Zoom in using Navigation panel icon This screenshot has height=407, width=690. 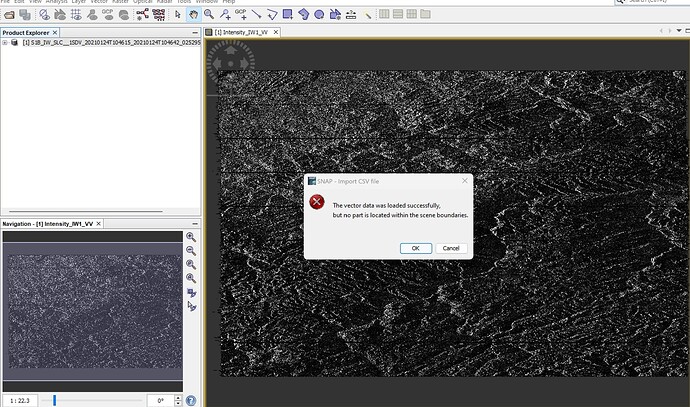[191, 237]
